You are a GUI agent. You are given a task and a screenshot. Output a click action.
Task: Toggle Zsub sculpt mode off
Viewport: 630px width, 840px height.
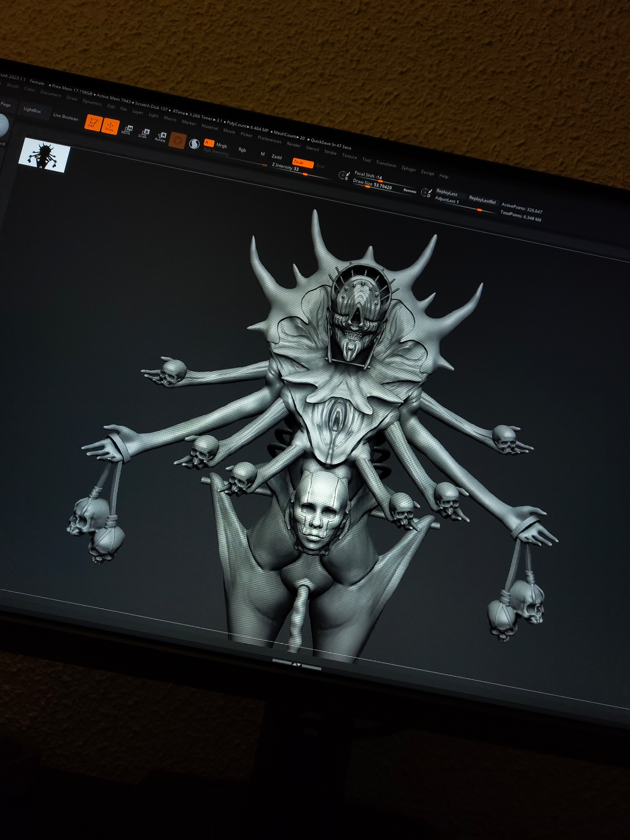[x=302, y=163]
